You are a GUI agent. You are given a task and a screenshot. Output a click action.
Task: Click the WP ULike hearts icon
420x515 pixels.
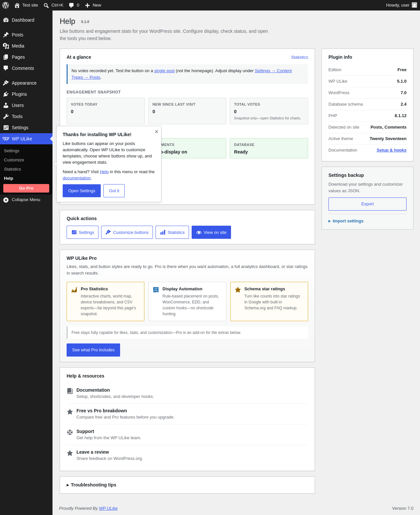pyautogui.click(x=6, y=139)
